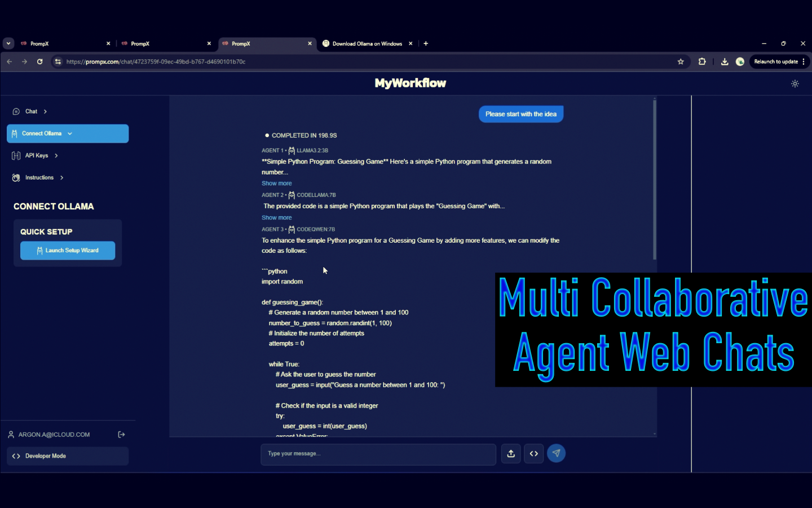Viewport: 812px width, 508px height.
Task: Open the API Keys section
Action: (x=37, y=156)
